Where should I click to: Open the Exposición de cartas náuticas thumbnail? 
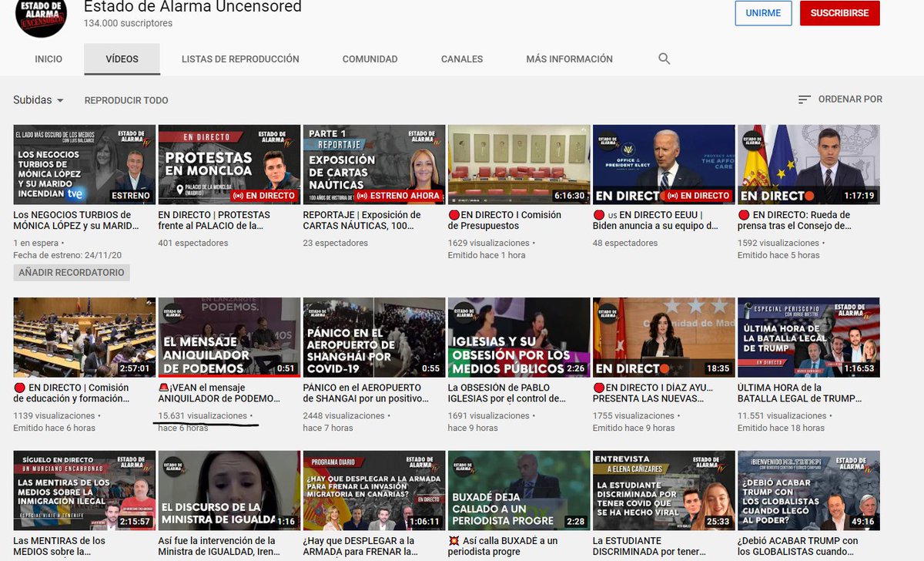(x=374, y=165)
